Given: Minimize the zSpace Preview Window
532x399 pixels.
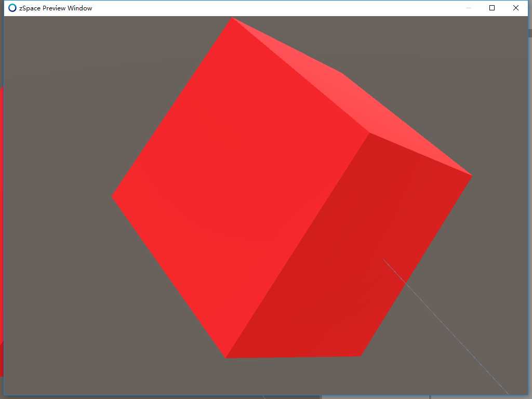Looking at the screenshot, I should tap(469, 8).
